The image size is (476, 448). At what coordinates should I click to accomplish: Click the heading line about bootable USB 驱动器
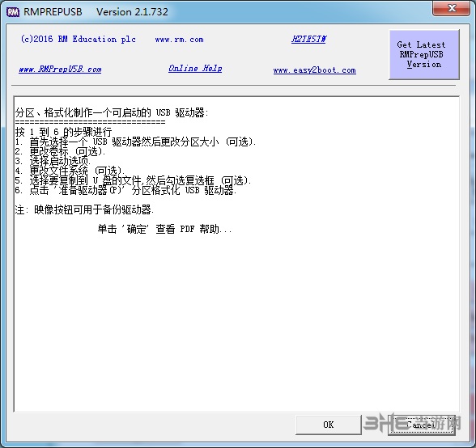[x=112, y=113]
